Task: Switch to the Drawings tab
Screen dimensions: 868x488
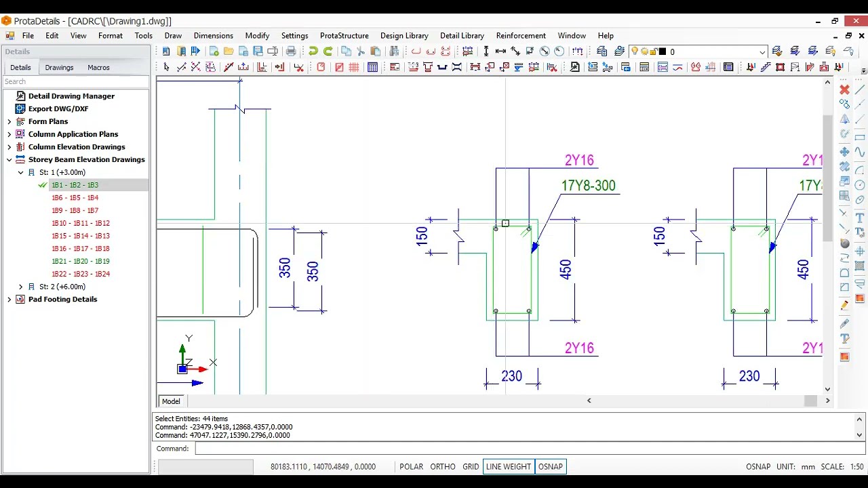Action: pos(59,68)
